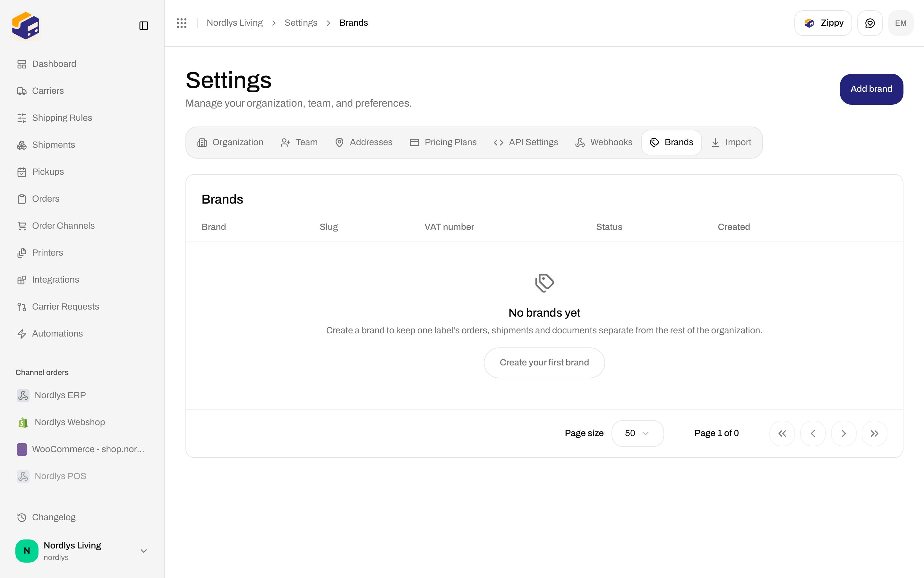Open the EM user avatar menu
Screen dimensions: 924x578
pyautogui.click(x=901, y=23)
